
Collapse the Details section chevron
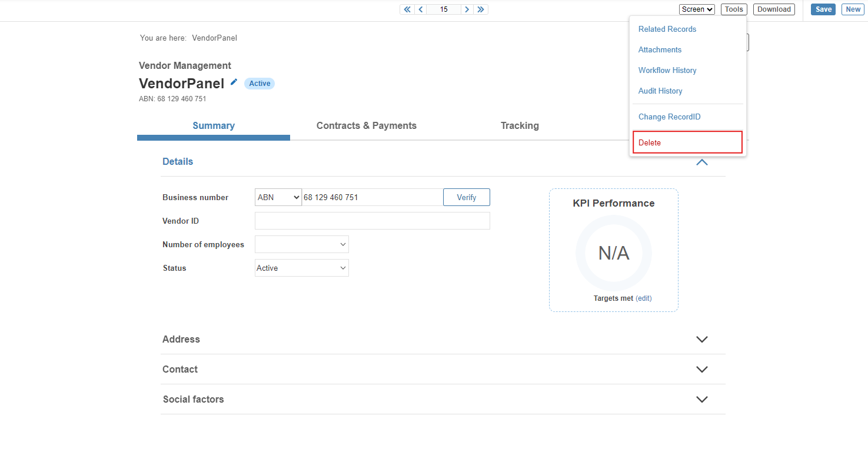coord(701,162)
